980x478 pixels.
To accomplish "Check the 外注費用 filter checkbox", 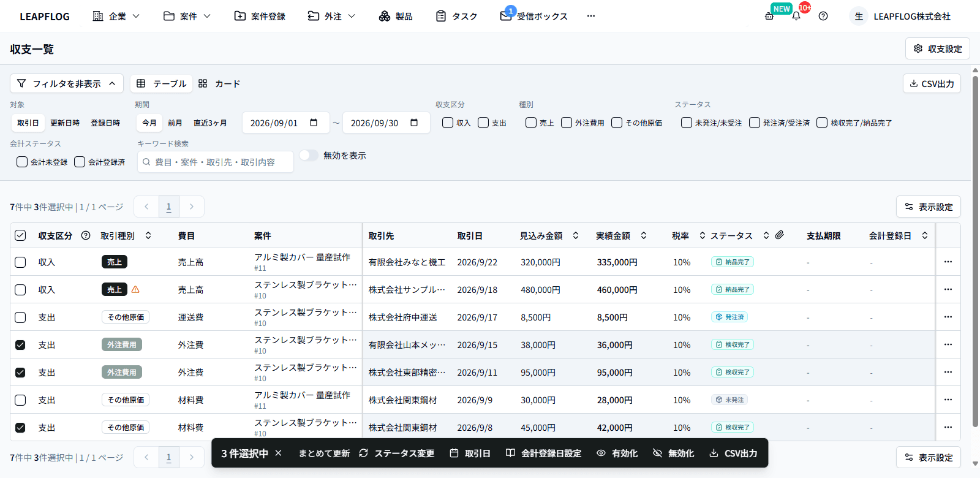I will point(567,123).
